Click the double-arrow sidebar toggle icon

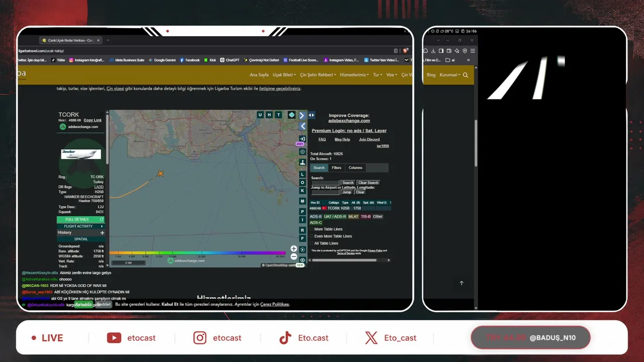click(311, 115)
